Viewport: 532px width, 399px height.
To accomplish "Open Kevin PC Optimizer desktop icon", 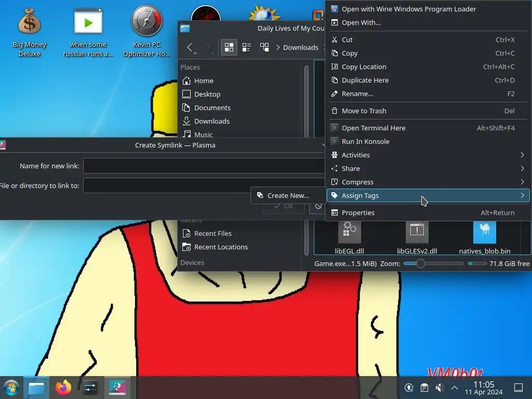I will click(147, 31).
